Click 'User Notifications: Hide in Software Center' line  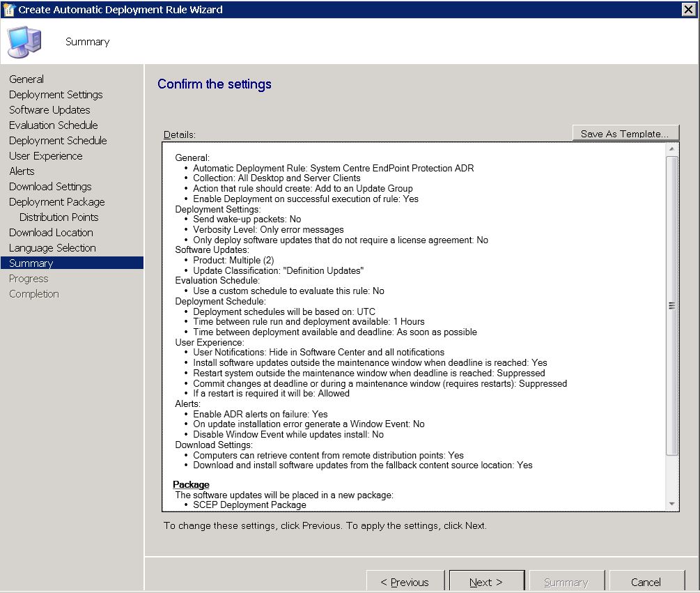(319, 353)
